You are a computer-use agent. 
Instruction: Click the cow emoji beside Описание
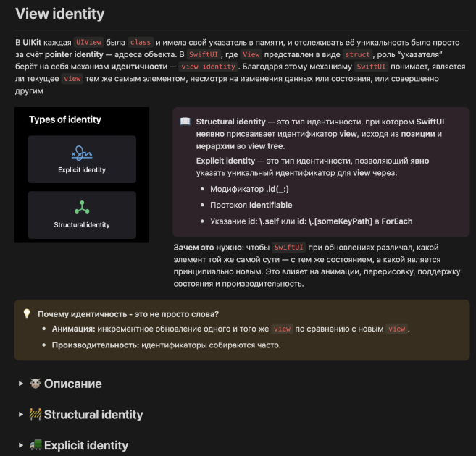coord(36,383)
